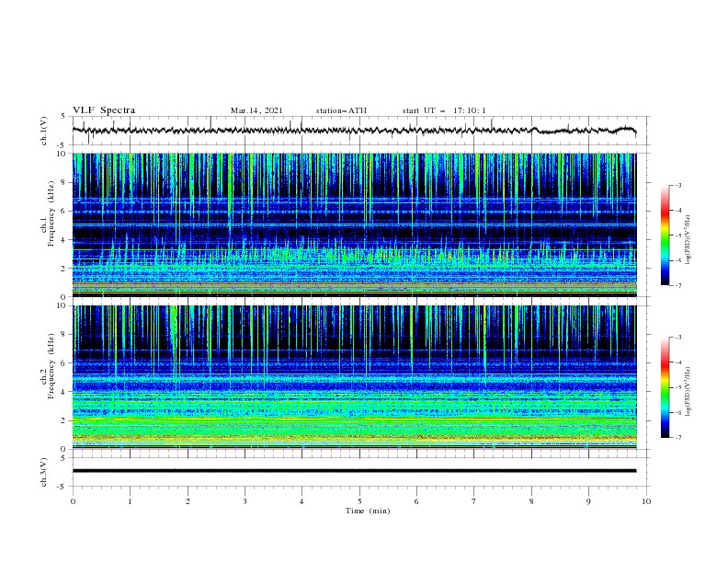Click the "-5" tick on ch.3(V) axis

tap(63, 487)
